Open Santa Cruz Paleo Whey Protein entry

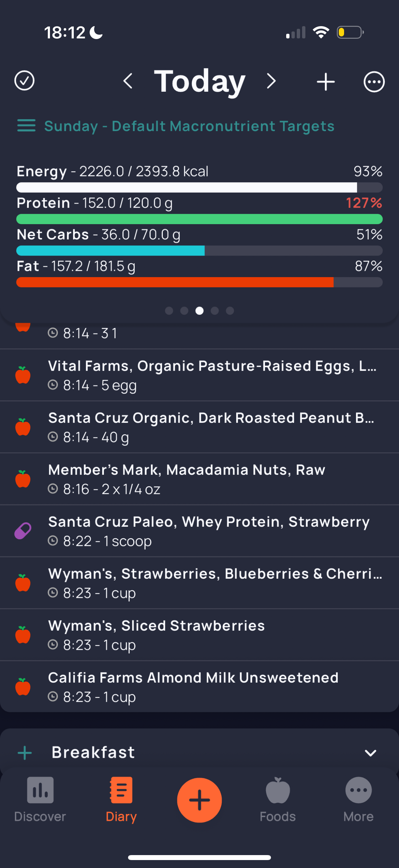(x=209, y=531)
